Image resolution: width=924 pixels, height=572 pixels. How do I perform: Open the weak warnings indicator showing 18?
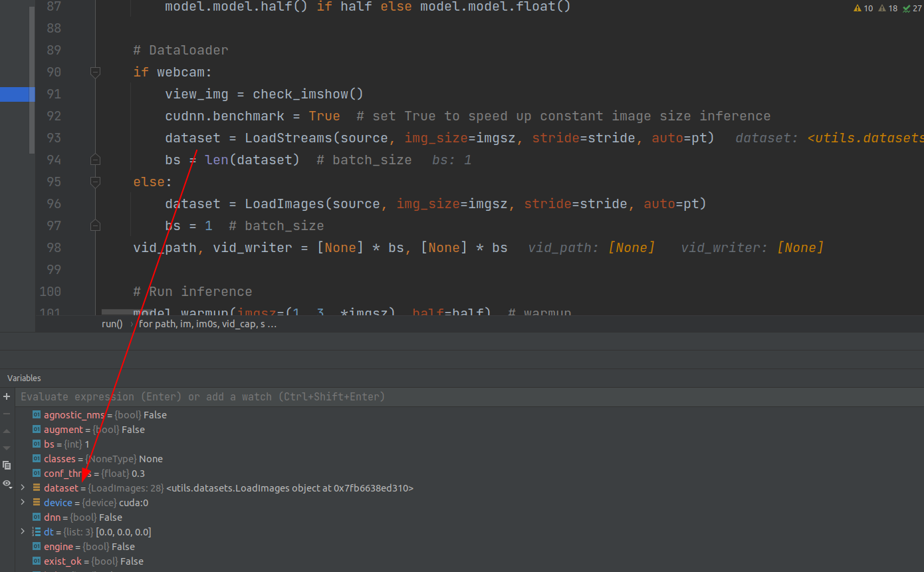[888, 9]
